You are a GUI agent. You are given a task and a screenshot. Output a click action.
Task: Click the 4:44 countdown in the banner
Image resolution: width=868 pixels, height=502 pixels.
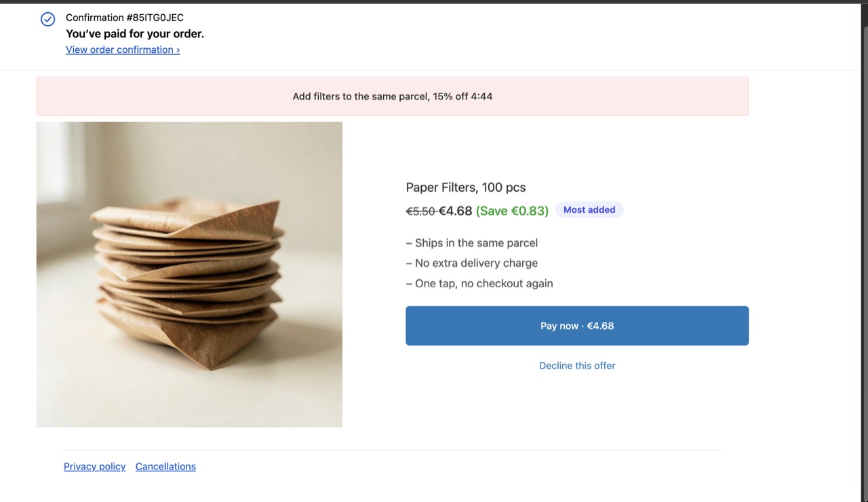click(481, 96)
